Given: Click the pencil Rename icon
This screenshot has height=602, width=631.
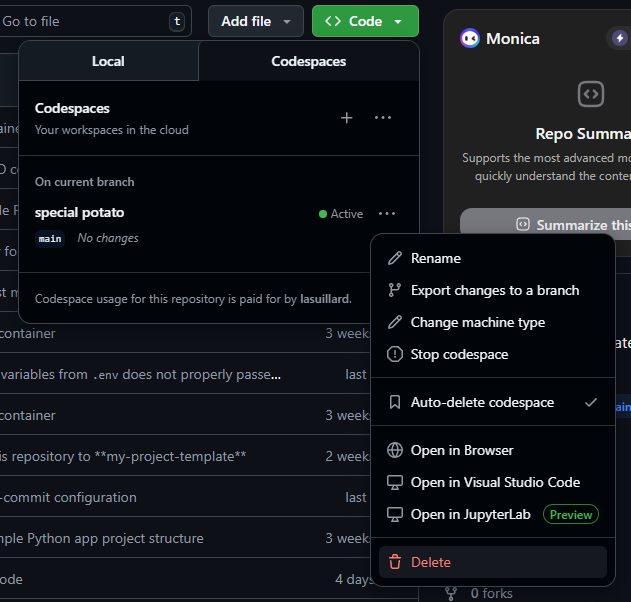Looking at the screenshot, I should pyautogui.click(x=394, y=258).
